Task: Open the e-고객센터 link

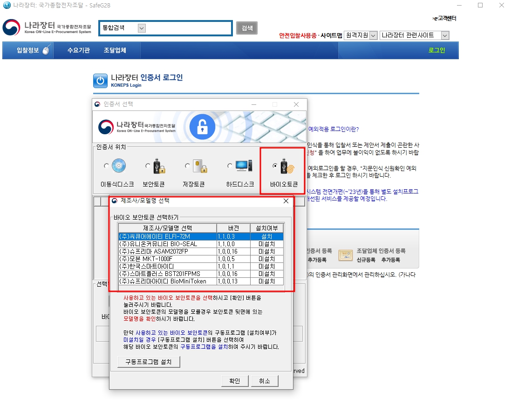Action: coord(444,18)
